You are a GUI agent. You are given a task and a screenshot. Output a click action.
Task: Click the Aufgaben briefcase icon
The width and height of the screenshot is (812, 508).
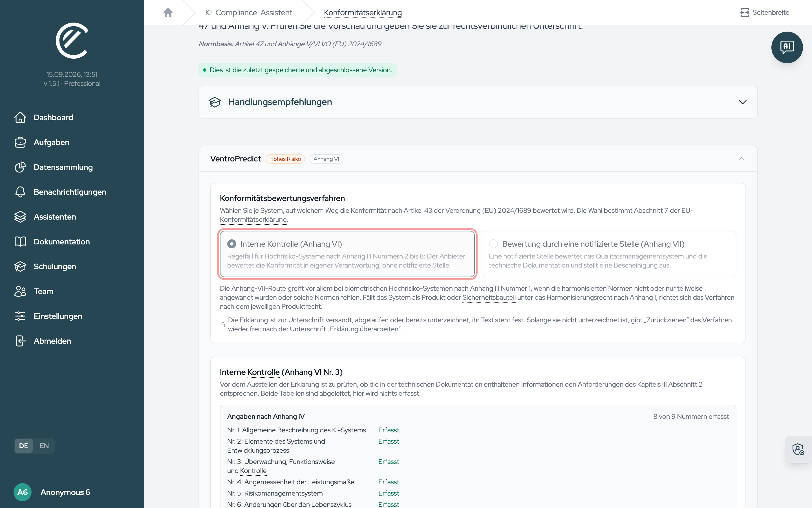20,143
